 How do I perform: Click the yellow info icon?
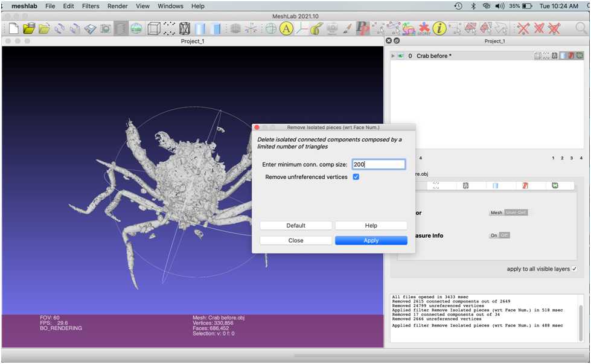tap(439, 28)
